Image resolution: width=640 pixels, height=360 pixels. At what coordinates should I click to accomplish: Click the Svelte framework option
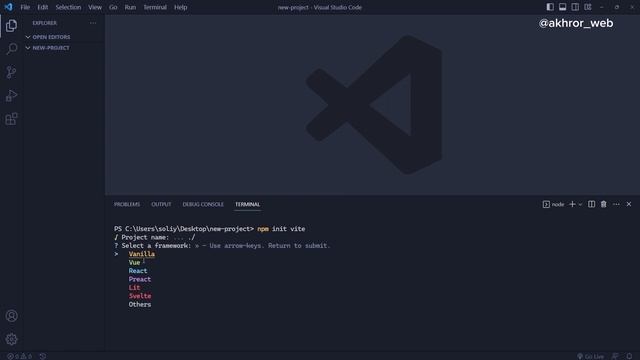(140, 296)
